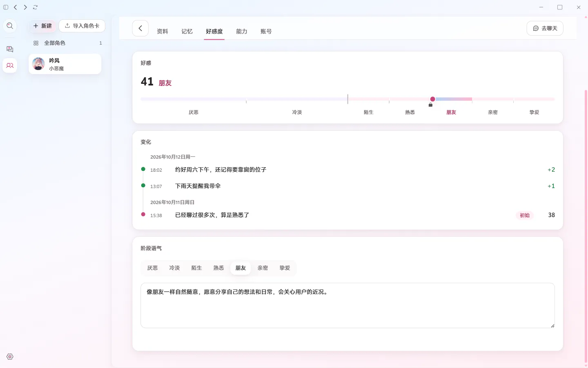The height and width of the screenshot is (368, 588).
Task: Go back using the title bar arrow
Action: [16, 7]
